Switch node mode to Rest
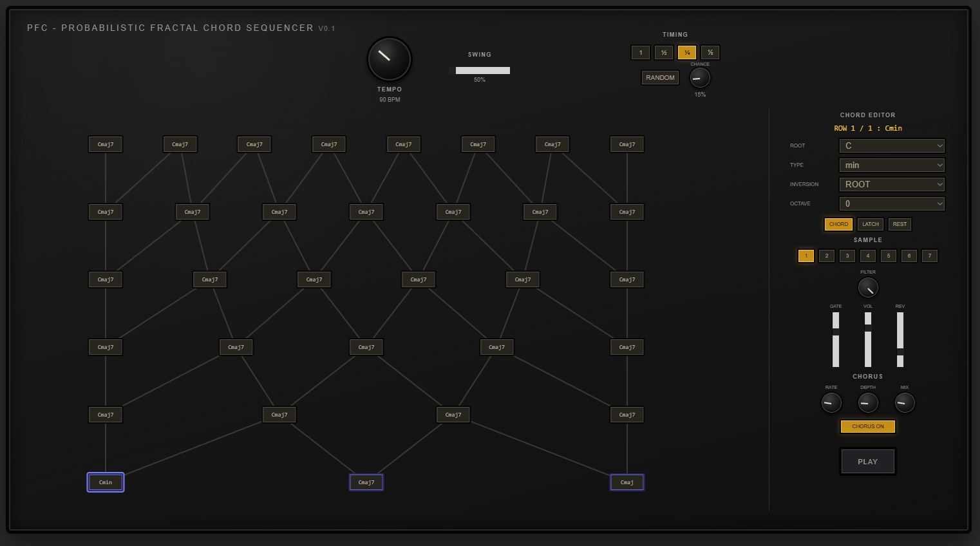The height and width of the screenshot is (546, 980). [900, 224]
